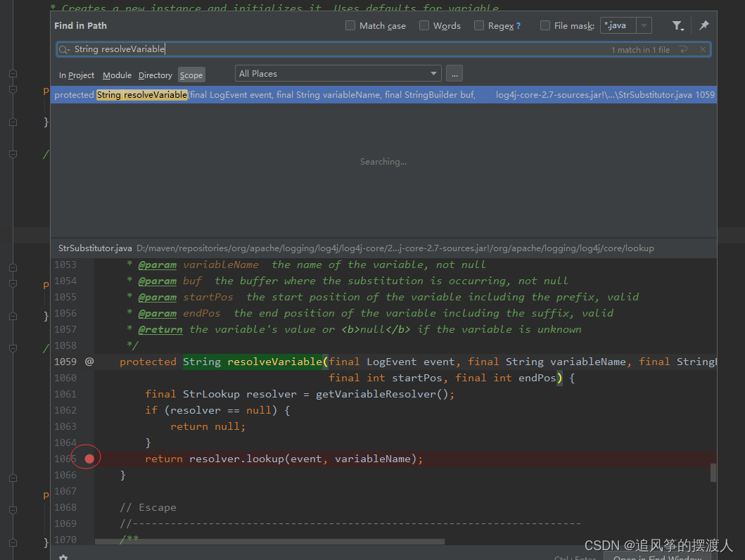Switch to Directory search tab
Viewport: 745px width, 560px height.
(155, 75)
